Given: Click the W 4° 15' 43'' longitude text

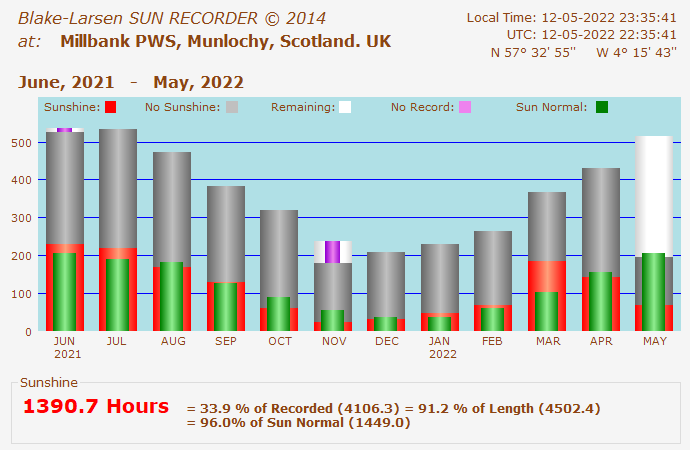Looking at the screenshot, I should click(x=636, y=52).
